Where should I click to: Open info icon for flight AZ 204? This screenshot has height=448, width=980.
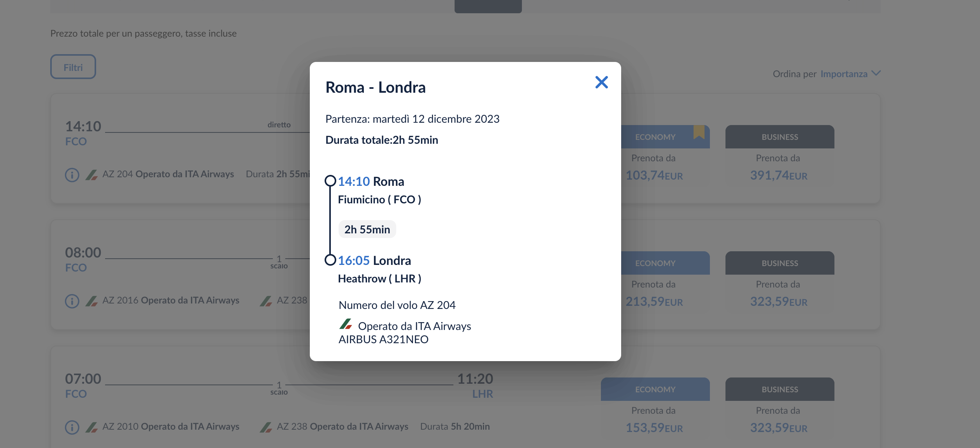(72, 175)
